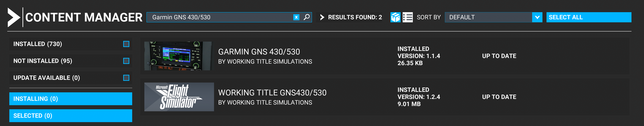
Task: Click the Content Manager arrow logo
Action: coord(14,17)
